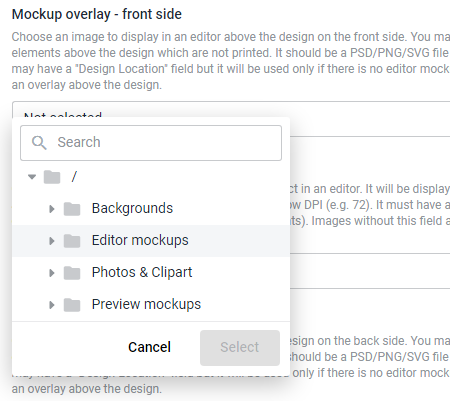Click the Editor mockups folder icon
Screen dimensions: 450x401
pos(72,241)
